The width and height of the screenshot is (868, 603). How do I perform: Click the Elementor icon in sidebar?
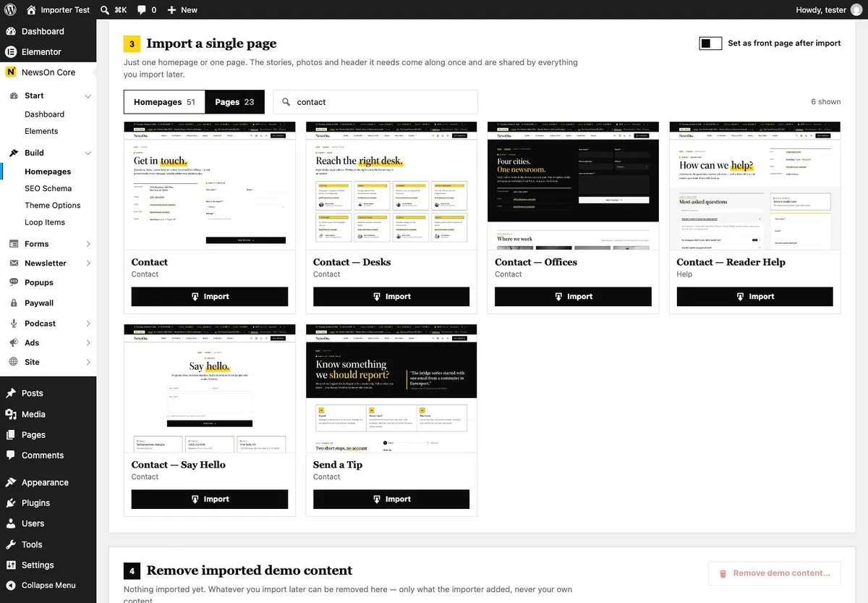(x=11, y=52)
